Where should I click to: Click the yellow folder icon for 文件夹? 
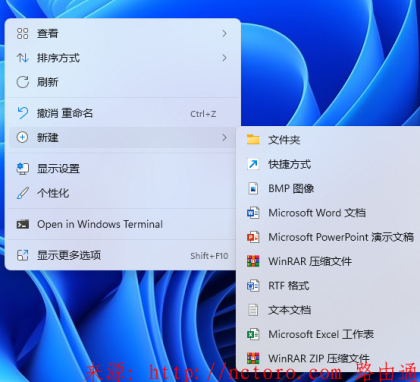coord(253,139)
